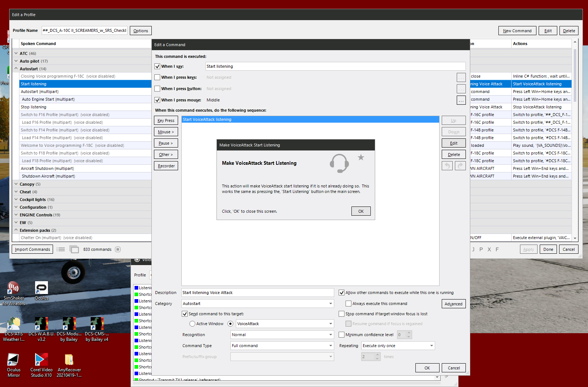Open the Oculus desktop shortcut

[x=41, y=291]
